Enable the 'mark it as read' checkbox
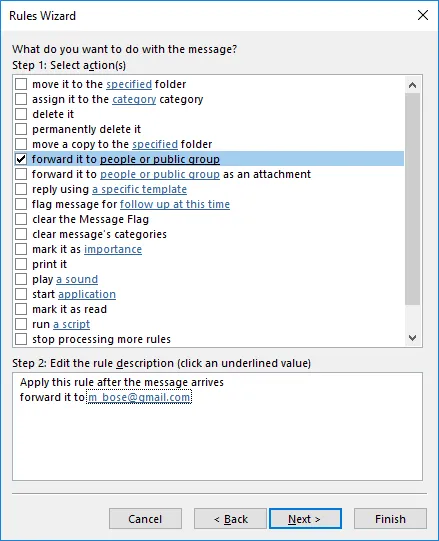 21,309
